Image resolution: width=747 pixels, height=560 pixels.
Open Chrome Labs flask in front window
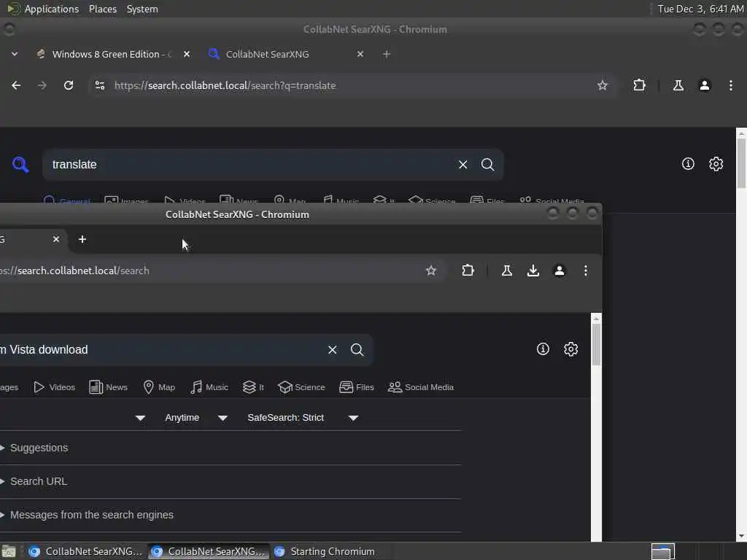tap(506, 271)
